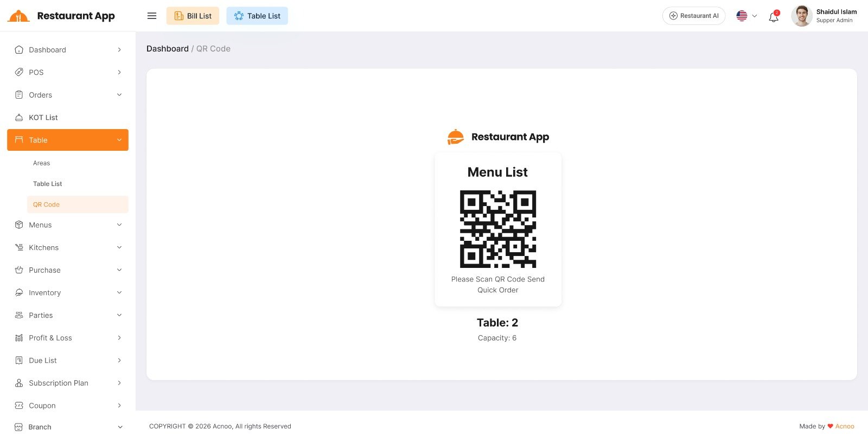868x442 pixels.
Task: Expand the Coupon chevron
Action: tap(119, 406)
